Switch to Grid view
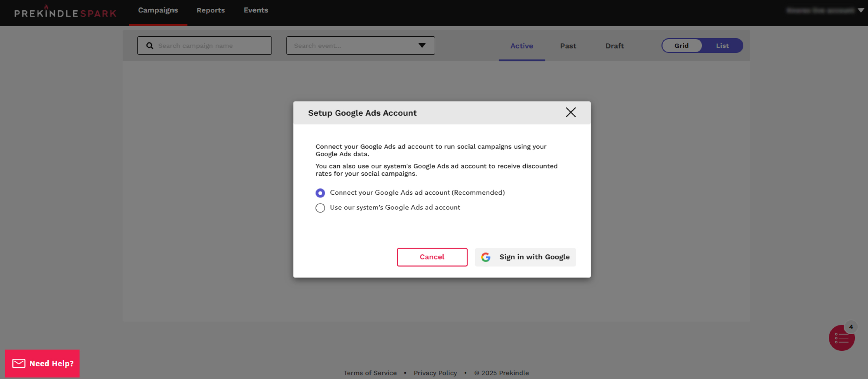Viewport: 868px width, 379px height. click(x=681, y=46)
